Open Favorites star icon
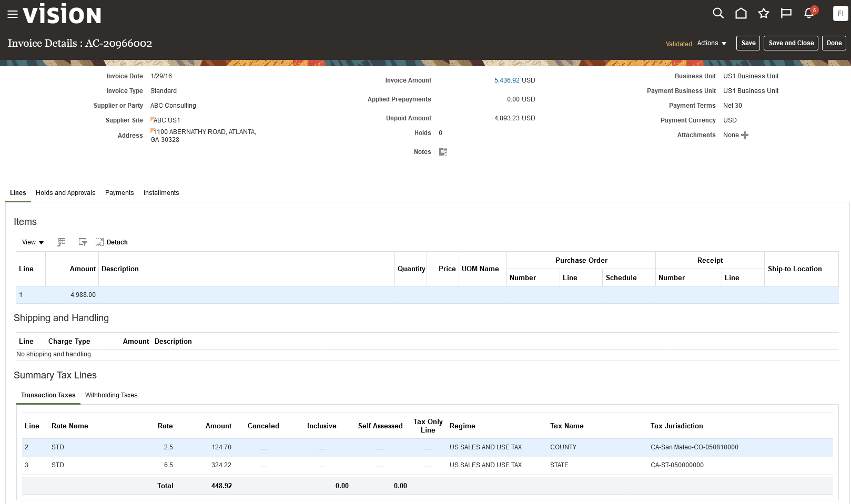The image size is (851, 504). coord(763,13)
